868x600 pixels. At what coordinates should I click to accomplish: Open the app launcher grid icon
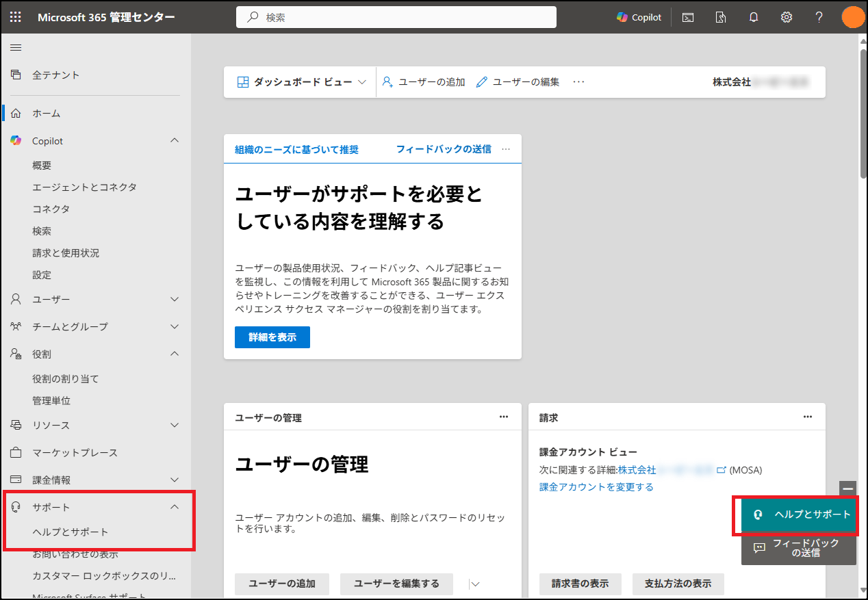click(15, 16)
